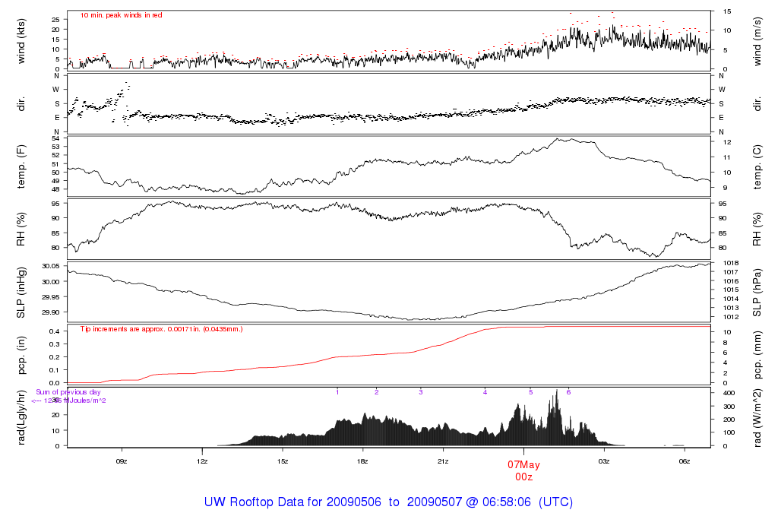Click the '10 min. peak winds in red' note
This screenshot has width=778, height=532.
[121, 15]
